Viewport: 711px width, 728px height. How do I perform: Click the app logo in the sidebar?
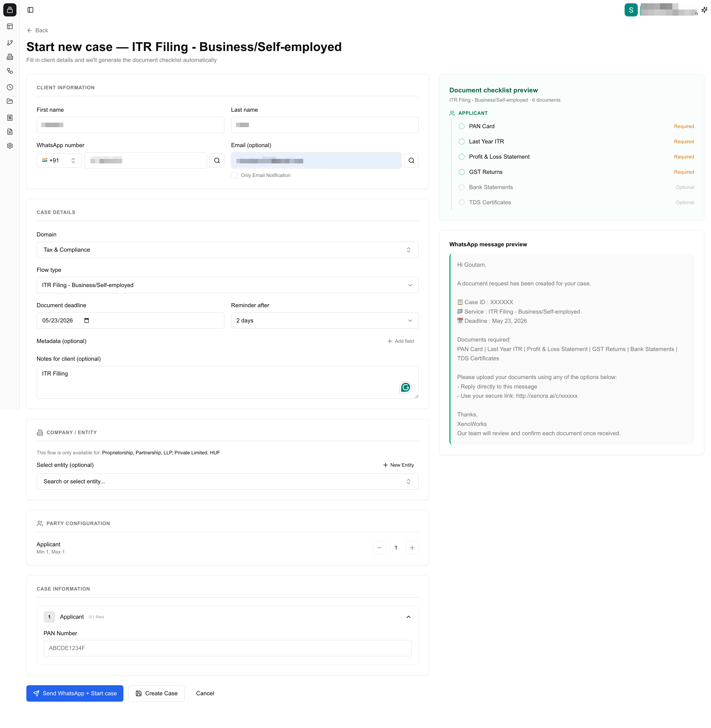(x=10, y=10)
